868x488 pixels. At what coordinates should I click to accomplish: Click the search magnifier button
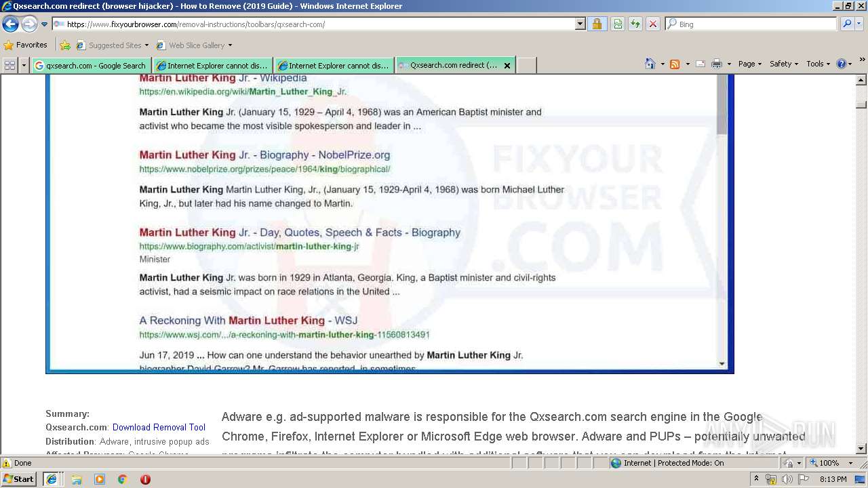(x=846, y=24)
